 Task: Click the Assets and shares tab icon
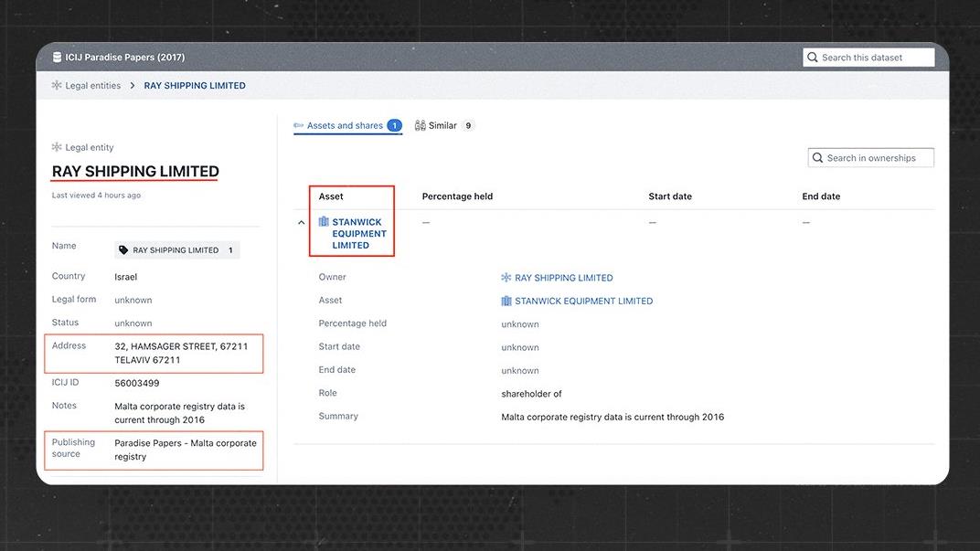pyautogui.click(x=299, y=125)
